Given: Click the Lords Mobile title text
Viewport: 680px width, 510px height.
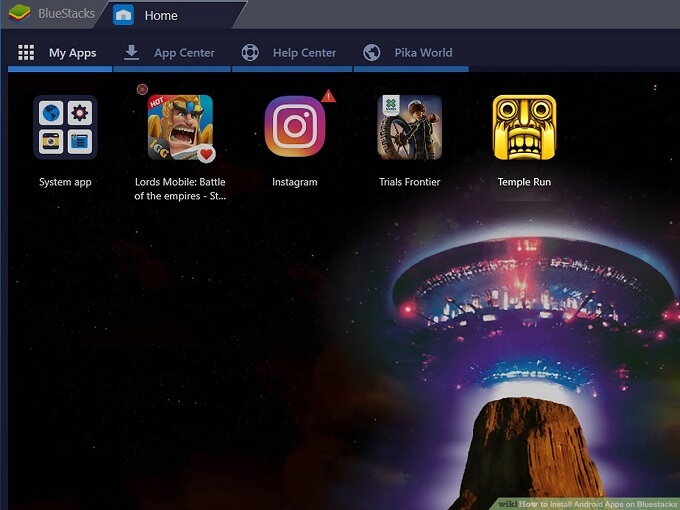Looking at the screenshot, I should [180, 189].
